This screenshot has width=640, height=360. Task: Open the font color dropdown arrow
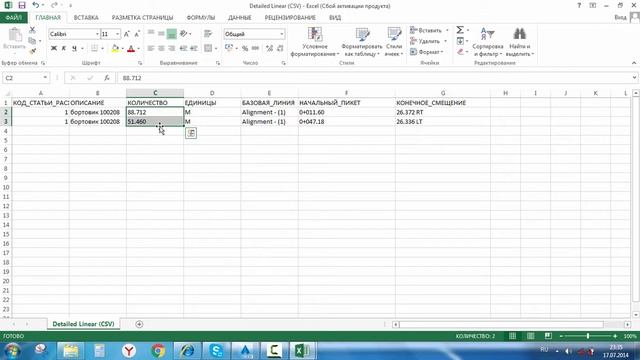pos(138,49)
